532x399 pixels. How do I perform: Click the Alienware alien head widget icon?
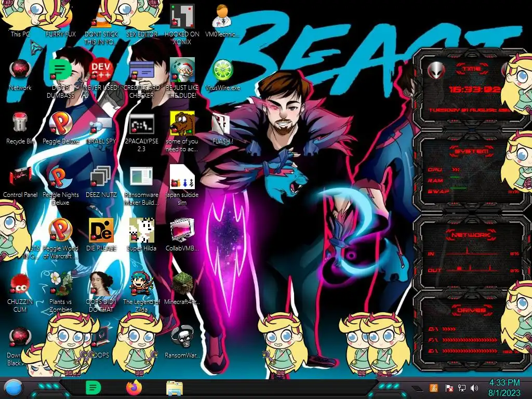point(436,70)
